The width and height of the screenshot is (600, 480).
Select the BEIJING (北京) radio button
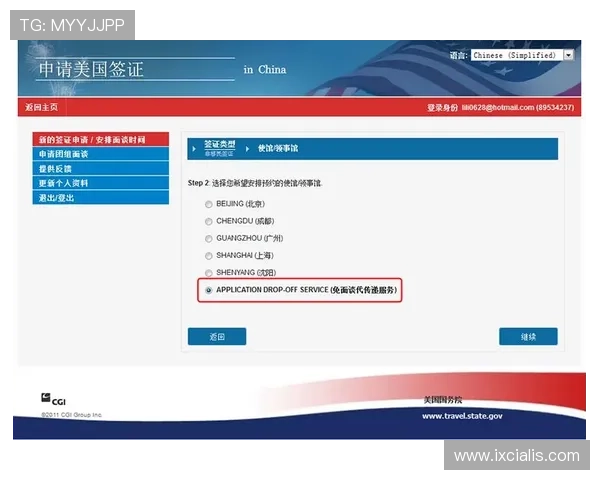coord(209,204)
